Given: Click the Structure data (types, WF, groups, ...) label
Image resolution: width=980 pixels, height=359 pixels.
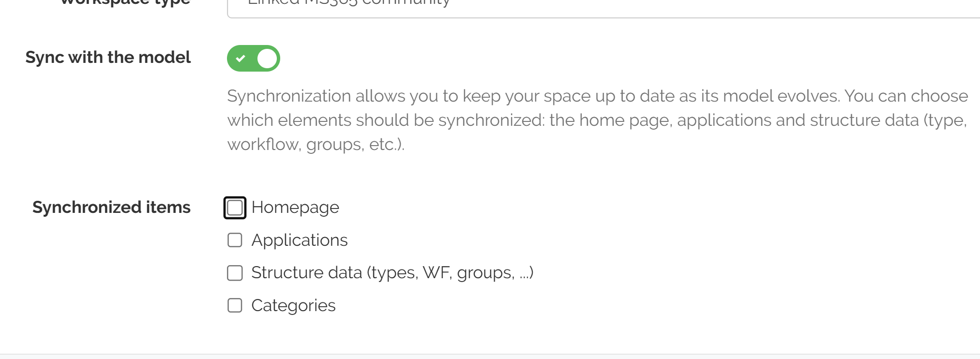Looking at the screenshot, I should [x=392, y=273].
